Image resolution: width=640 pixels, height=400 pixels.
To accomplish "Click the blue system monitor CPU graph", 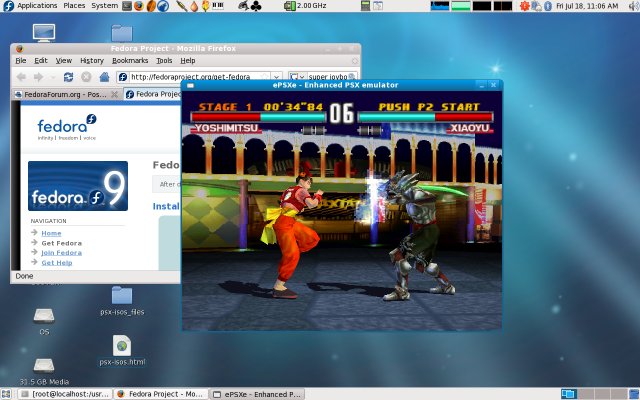I will click(x=440, y=6).
